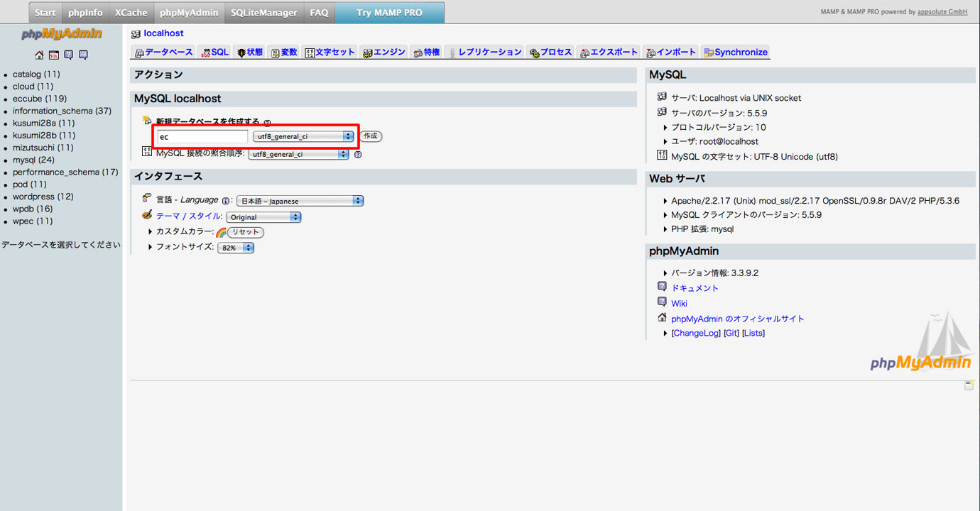980x511 pixels.
Task: Click help icon next to connection collation dropdown
Action: tap(358, 154)
